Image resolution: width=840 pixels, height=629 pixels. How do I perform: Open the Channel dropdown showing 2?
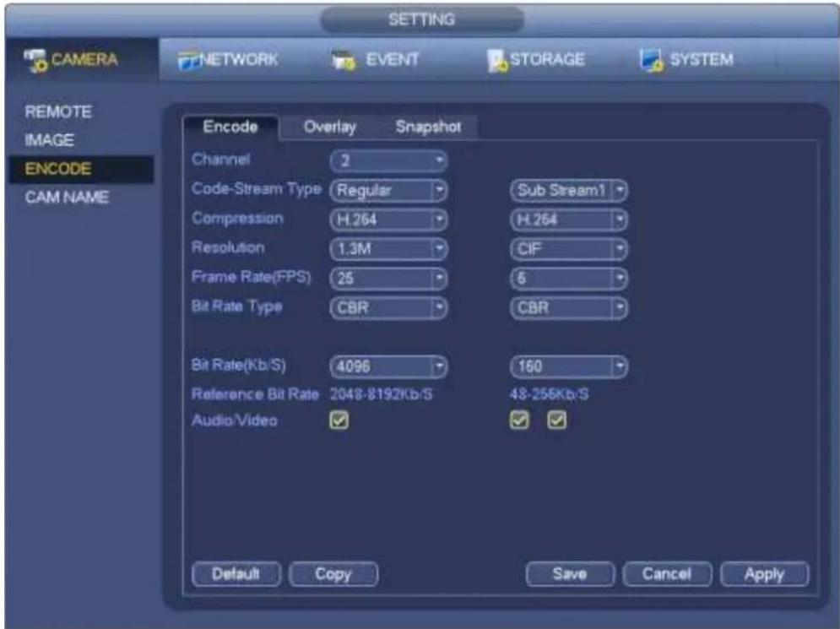tap(388, 160)
